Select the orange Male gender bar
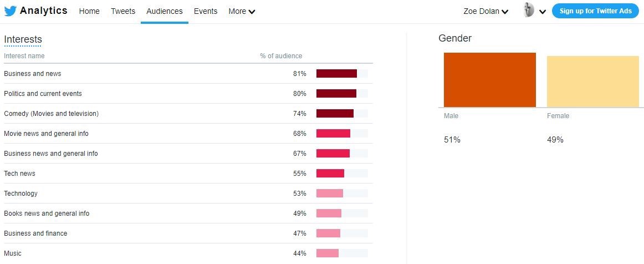Image resolution: width=644 pixels, height=264 pixels. [x=489, y=80]
